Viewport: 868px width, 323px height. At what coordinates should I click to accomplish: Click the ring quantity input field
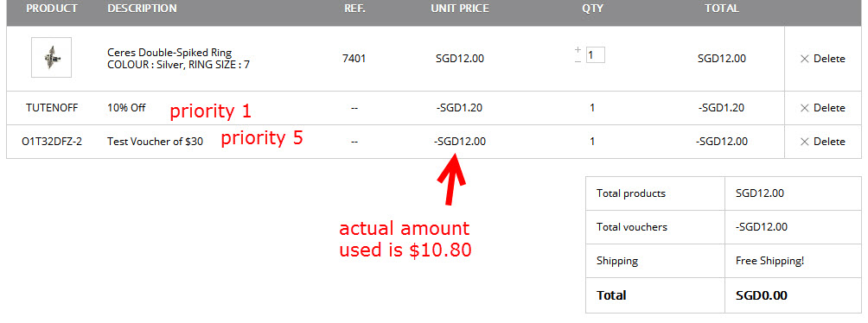point(595,54)
